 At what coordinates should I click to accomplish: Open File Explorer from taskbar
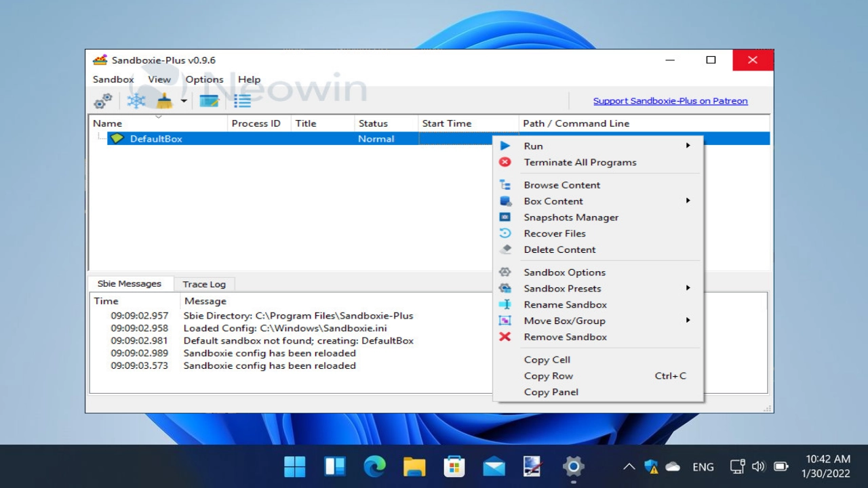414,466
